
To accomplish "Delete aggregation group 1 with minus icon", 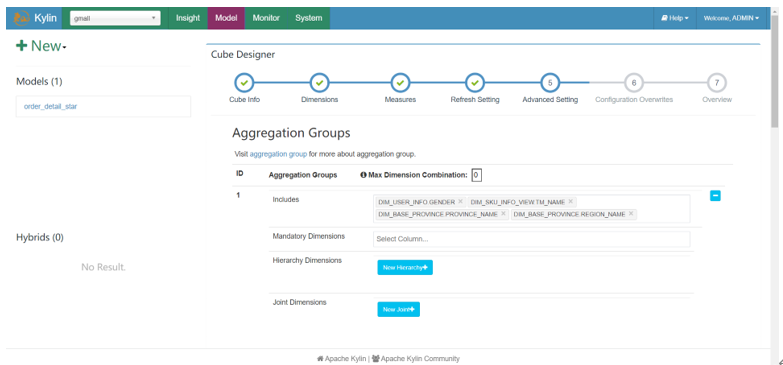I will click(715, 196).
